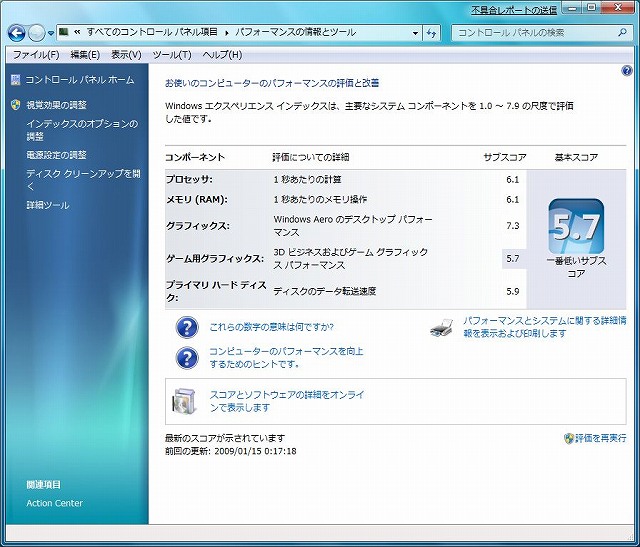Image resolution: width=640 pixels, height=547 pixels.
Task: Open スコアとソフトウェアの詳細をオンラインで表示します link
Action: 287,401
